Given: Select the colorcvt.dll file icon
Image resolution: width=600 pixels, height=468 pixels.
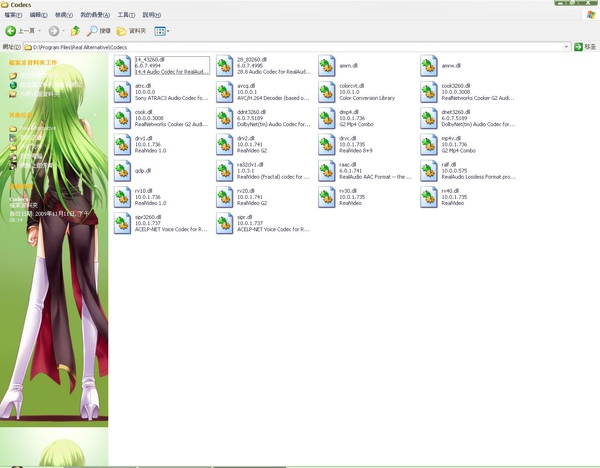Looking at the screenshot, I should pyautogui.click(x=328, y=92).
